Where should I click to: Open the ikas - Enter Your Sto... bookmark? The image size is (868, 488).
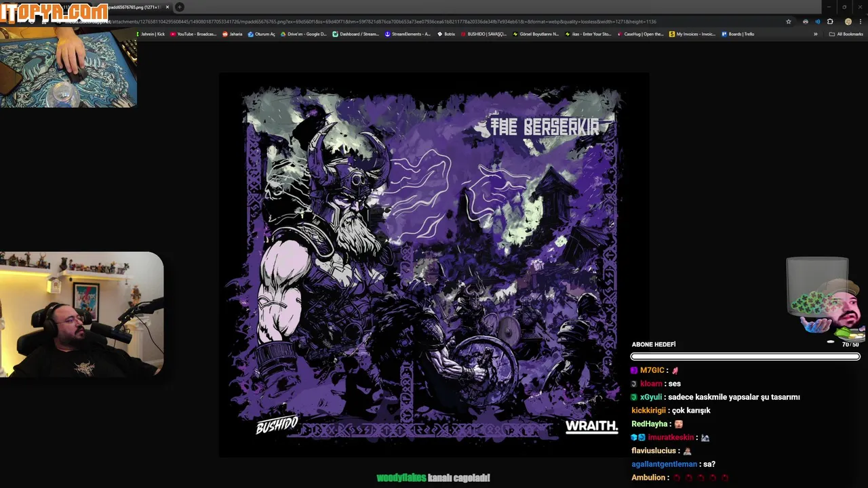(587, 34)
